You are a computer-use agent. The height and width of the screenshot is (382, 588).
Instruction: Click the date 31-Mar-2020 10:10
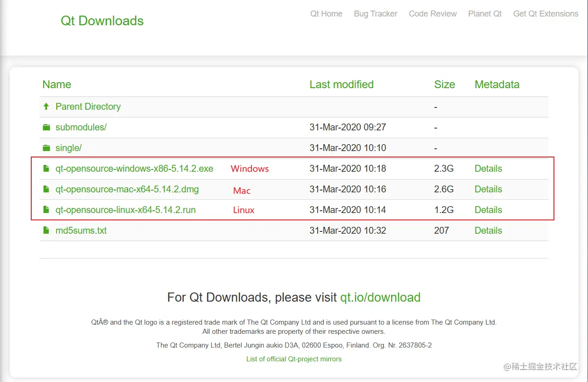348,148
